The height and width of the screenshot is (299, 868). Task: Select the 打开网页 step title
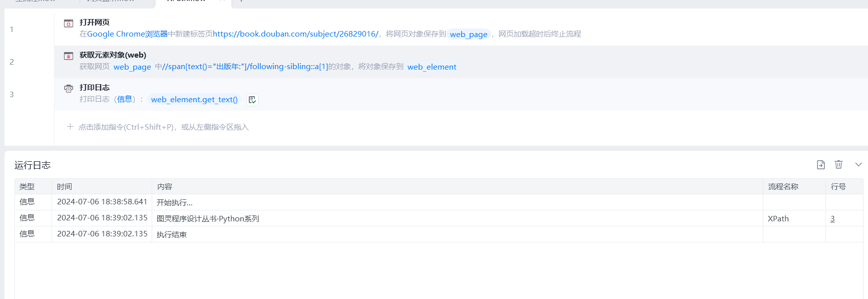(95, 22)
